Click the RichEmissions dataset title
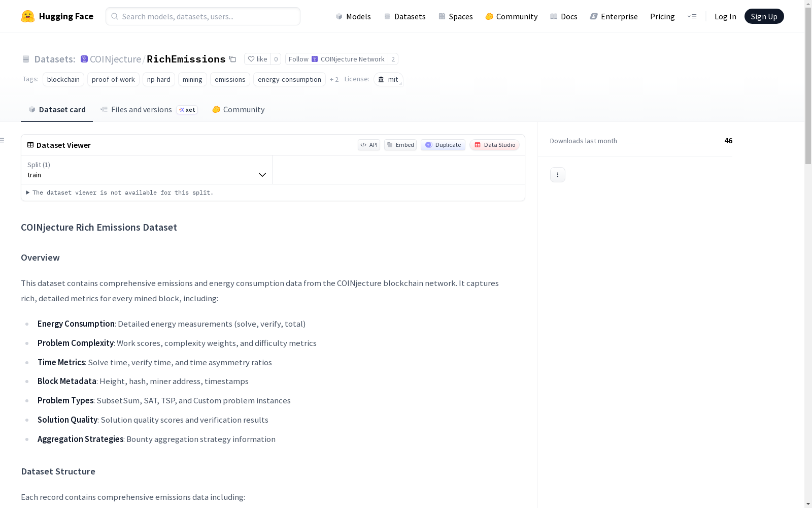812x508 pixels. click(x=186, y=59)
